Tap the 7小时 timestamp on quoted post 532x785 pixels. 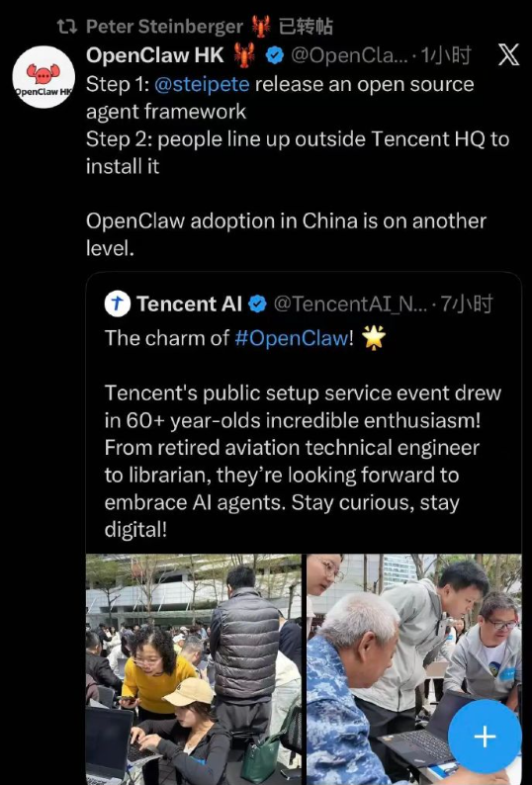tap(467, 304)
